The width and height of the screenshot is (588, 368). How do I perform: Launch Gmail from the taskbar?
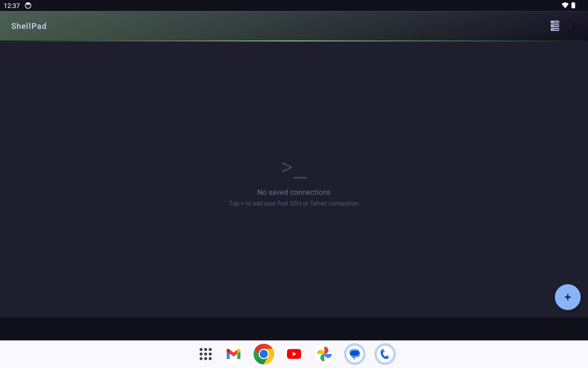point(233,354)
